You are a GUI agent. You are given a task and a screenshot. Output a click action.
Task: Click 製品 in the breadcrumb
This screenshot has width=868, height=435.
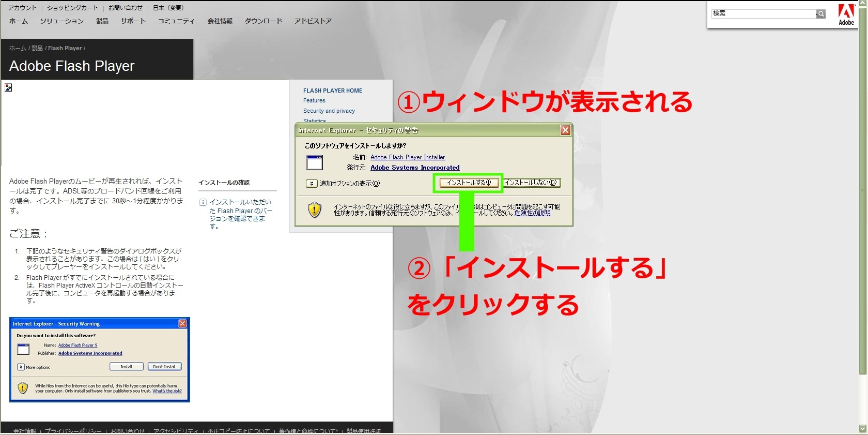tap(37, 48)
